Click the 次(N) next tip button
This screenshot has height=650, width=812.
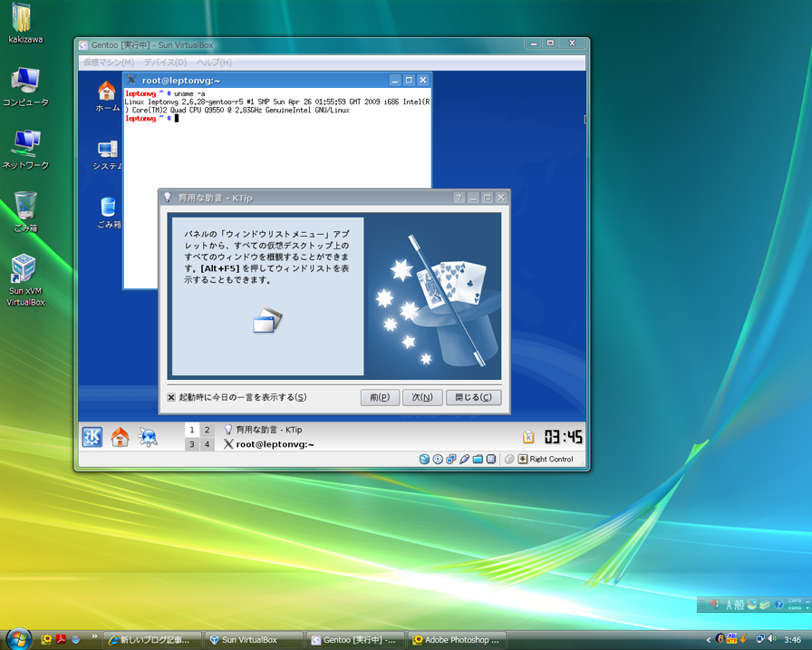point(422,397)
